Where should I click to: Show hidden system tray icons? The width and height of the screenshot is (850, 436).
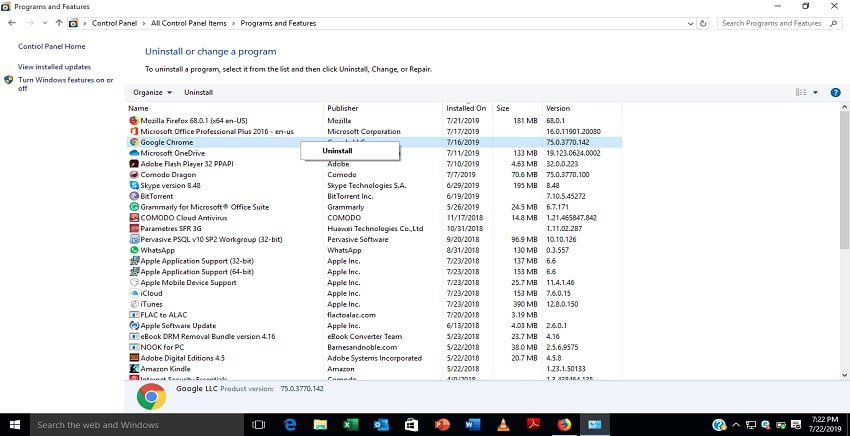point(736,425)
